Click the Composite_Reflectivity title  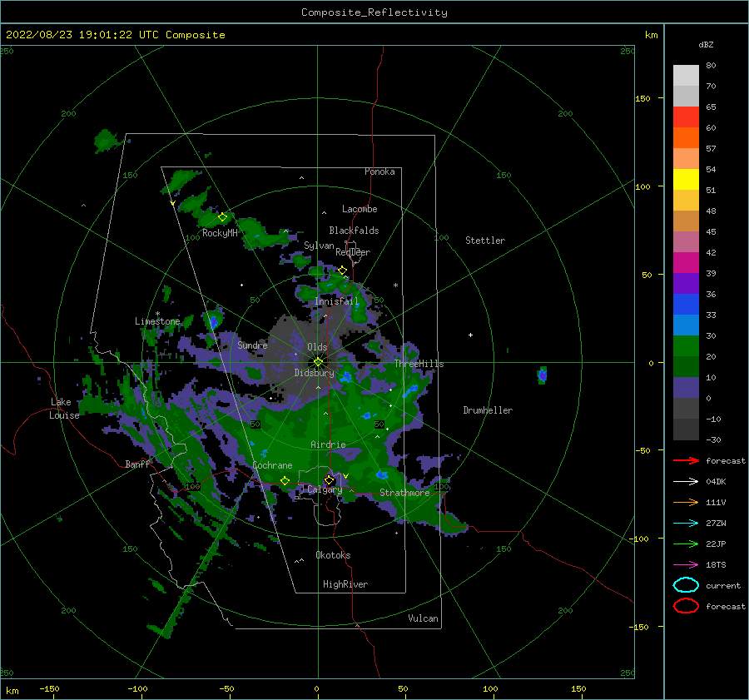(x=374, y=12)
